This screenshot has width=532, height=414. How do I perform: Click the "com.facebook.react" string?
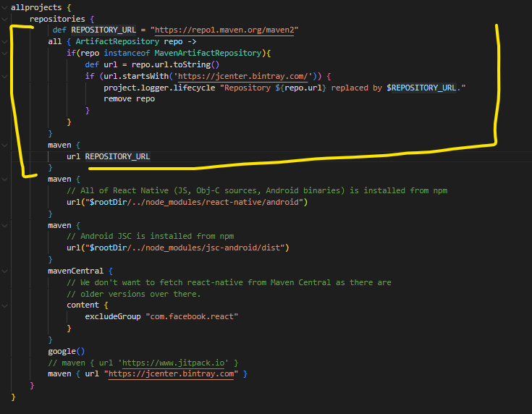[192, 316]
